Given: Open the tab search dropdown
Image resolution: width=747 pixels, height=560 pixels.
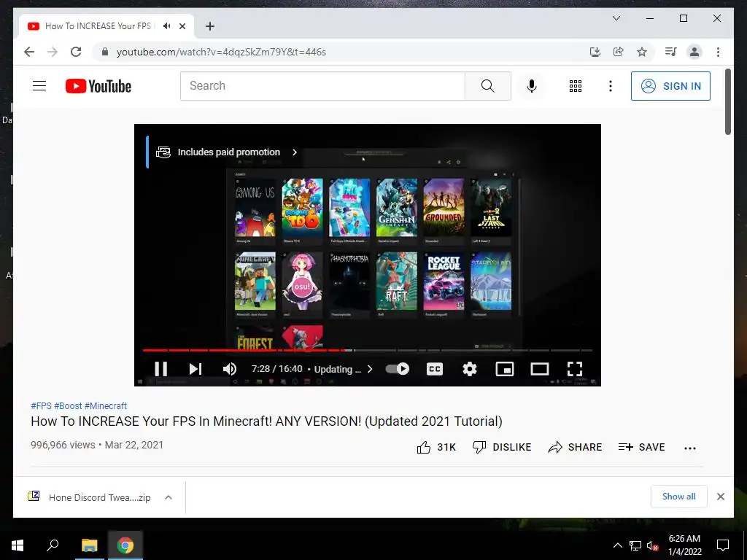Looking at the screenshot, I should (x=616, y=18).
